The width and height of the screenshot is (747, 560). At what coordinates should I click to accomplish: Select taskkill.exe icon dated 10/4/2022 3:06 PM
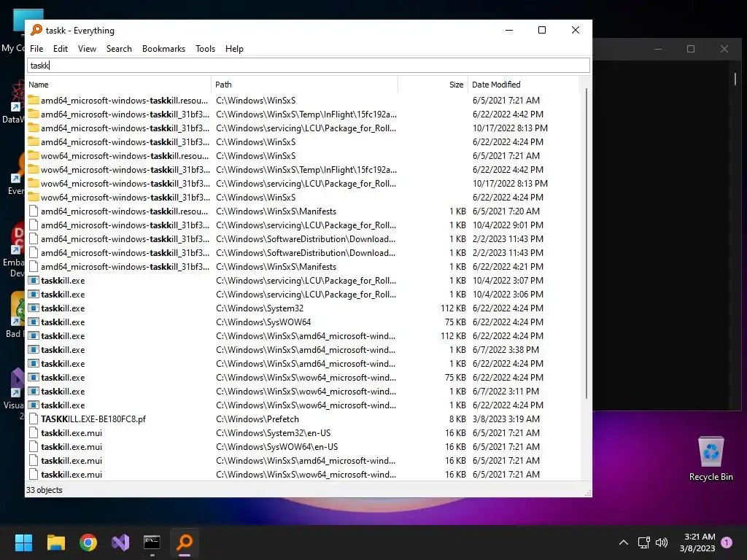point(34,295)
